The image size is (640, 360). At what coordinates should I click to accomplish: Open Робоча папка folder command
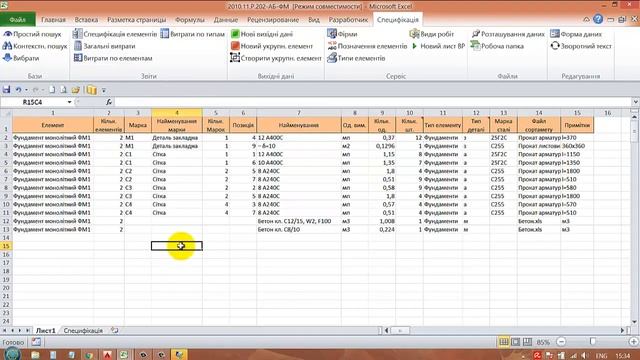(x=497, y=46)
